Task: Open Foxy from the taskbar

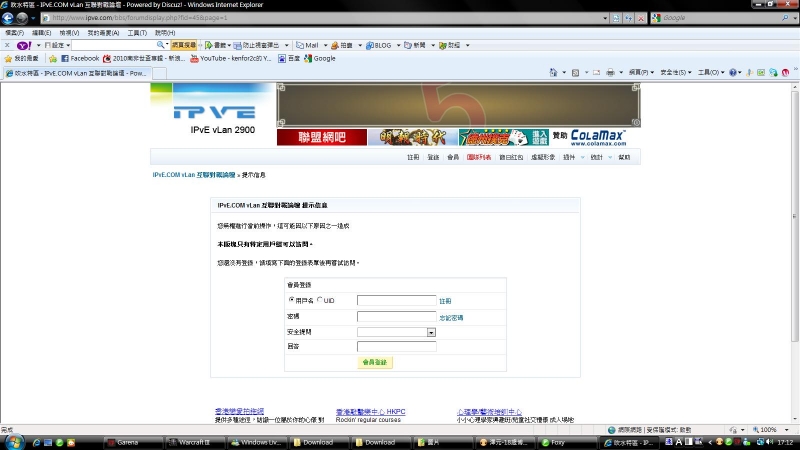Action: (567, 442)
